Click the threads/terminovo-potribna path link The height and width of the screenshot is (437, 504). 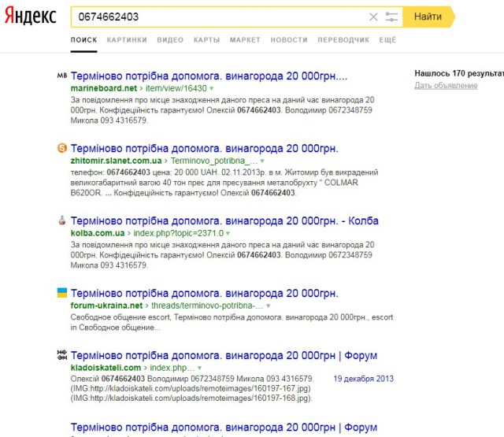coord(207,306)
